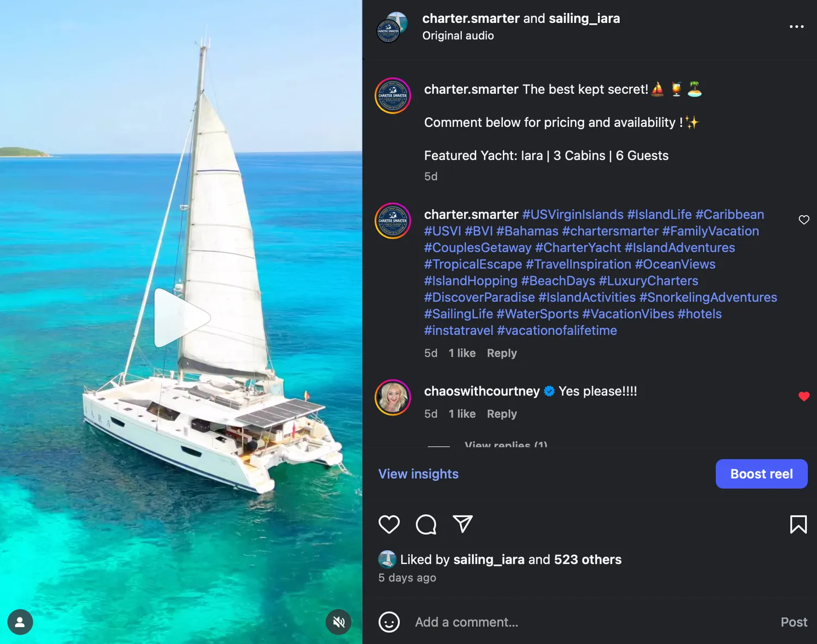817x644 pixels.
Task: Open the three-dot more options menu
Action: pos(796,27)
